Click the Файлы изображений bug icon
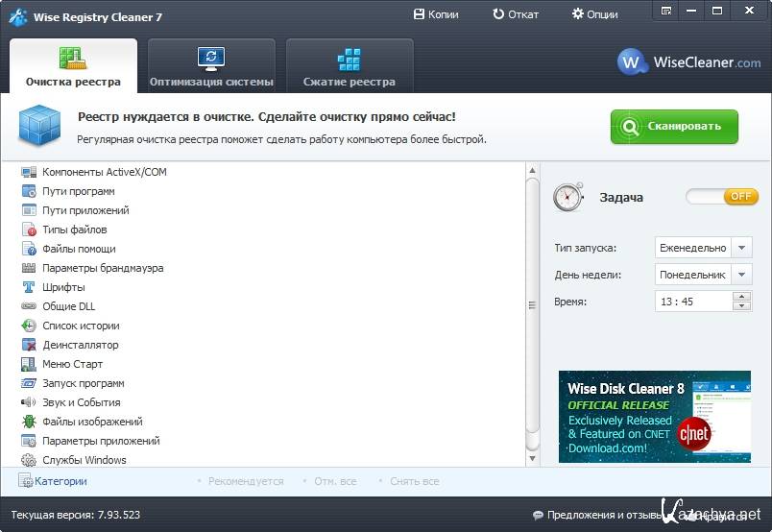The width and height of the screenshot is (772, 532). click(29, 422)
